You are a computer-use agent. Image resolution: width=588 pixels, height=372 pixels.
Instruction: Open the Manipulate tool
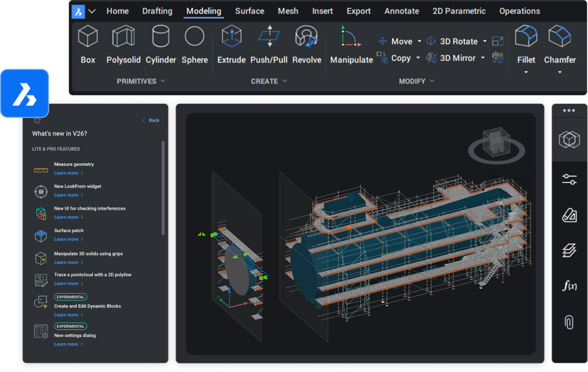tap(351, 44)
